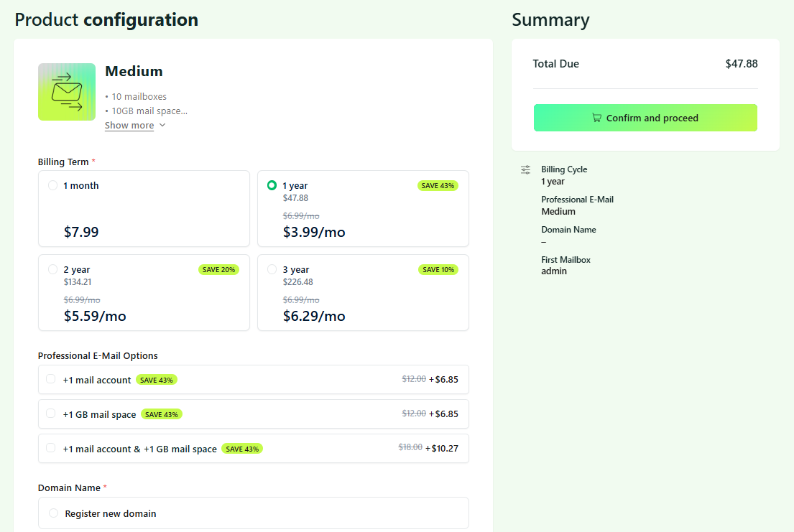Click the SAVE 10% badge on 3 year
The height and width of the screenshot is (532, 794).
[x=438, y=270]
